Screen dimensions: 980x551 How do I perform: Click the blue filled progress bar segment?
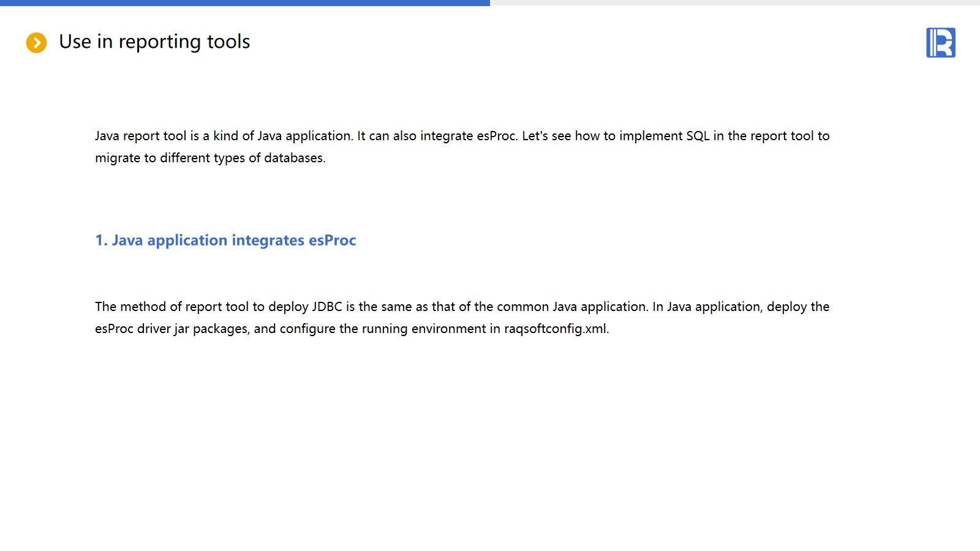click(x=245, y=2)
